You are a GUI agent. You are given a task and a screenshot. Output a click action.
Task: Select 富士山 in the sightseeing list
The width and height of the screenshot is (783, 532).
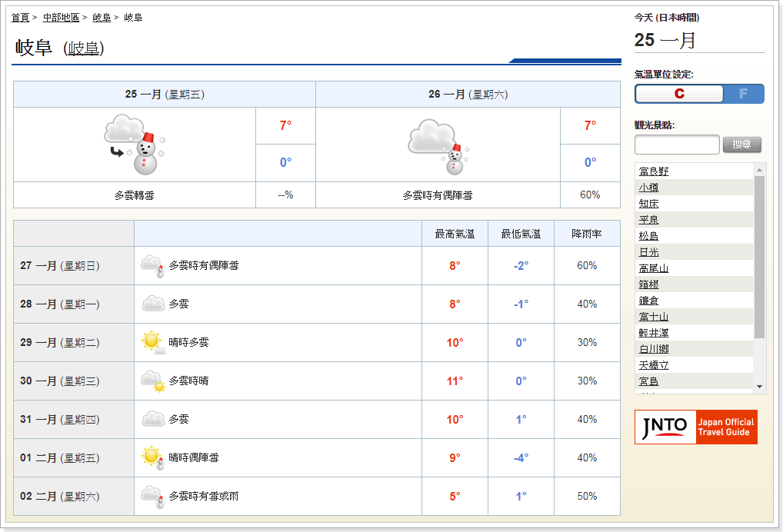coord(653,317)
